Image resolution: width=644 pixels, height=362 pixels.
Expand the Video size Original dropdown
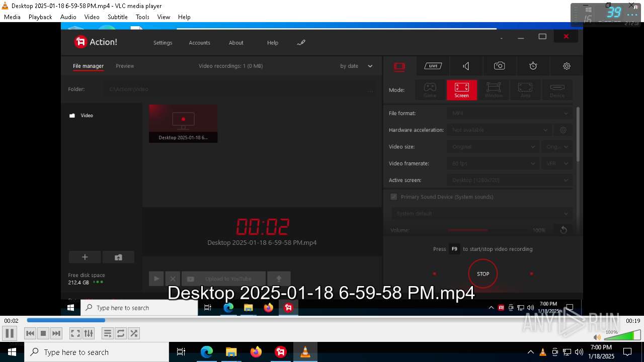click(493, 147)
